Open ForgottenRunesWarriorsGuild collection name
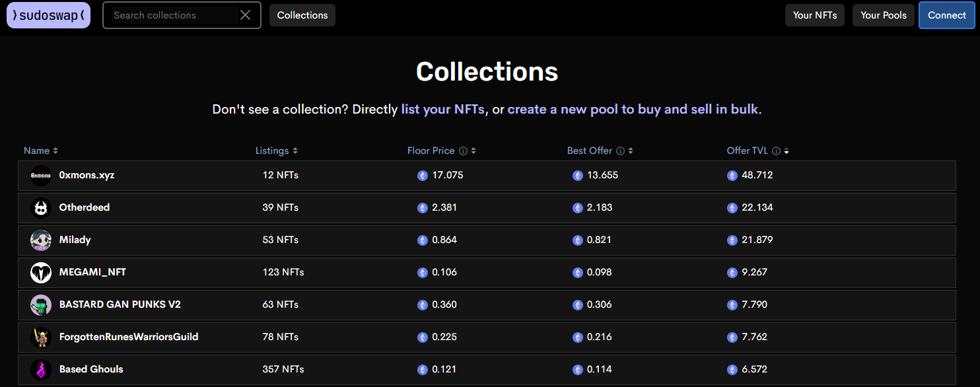 (129, 337)
